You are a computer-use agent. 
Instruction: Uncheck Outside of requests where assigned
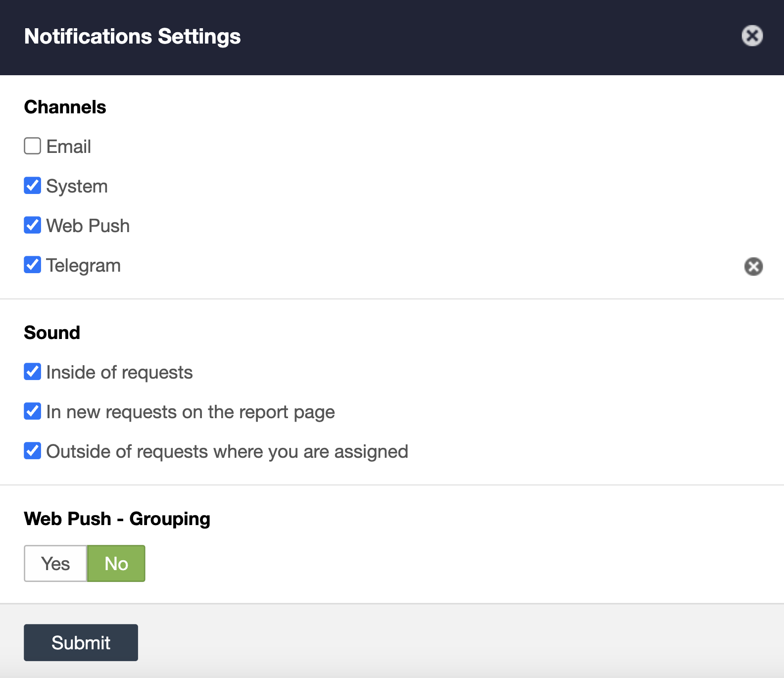[33, 451]
